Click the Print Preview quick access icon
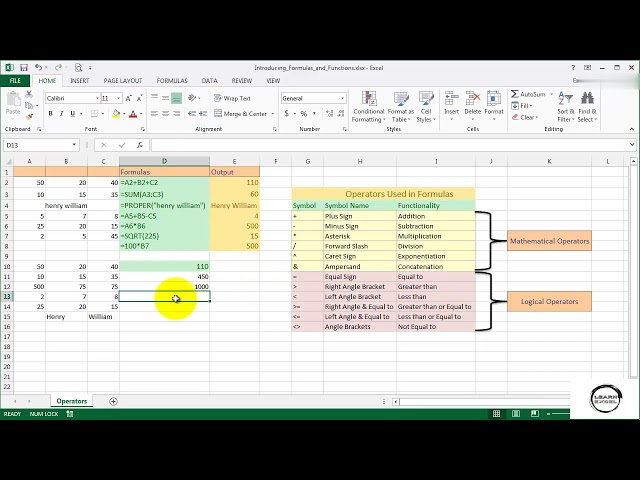 [78, 68]
